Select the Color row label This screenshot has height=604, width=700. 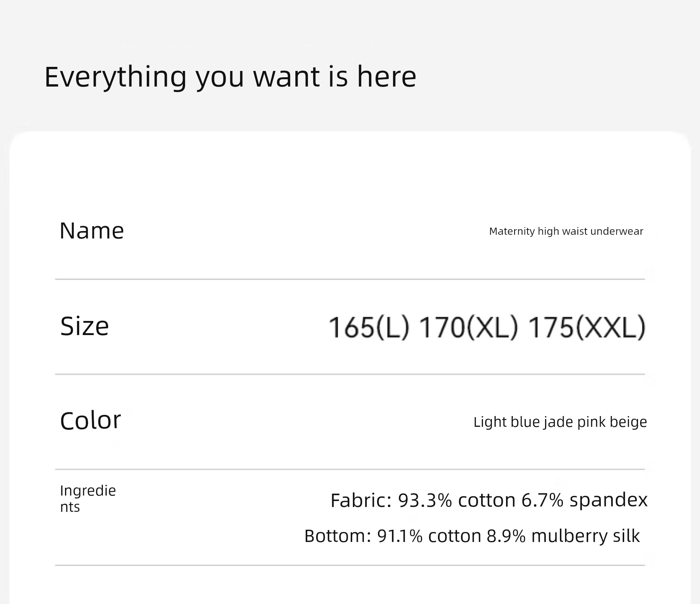(90, 420)
